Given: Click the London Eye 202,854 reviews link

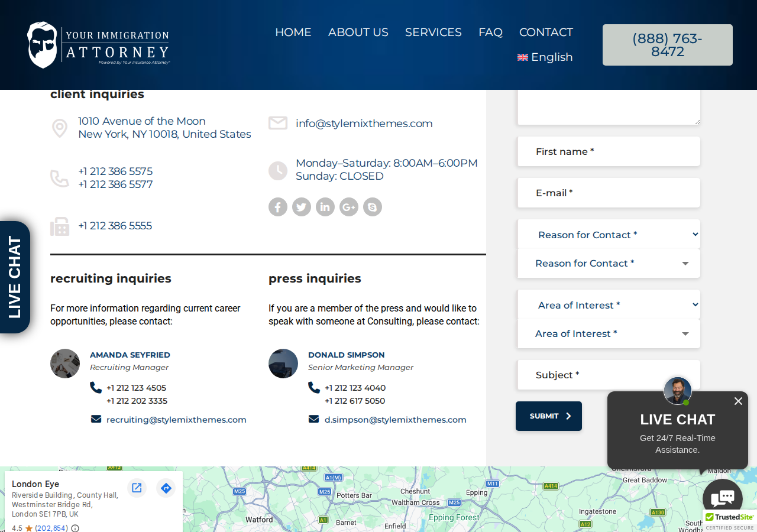Looking at the screenshot, I should point(51,528).
